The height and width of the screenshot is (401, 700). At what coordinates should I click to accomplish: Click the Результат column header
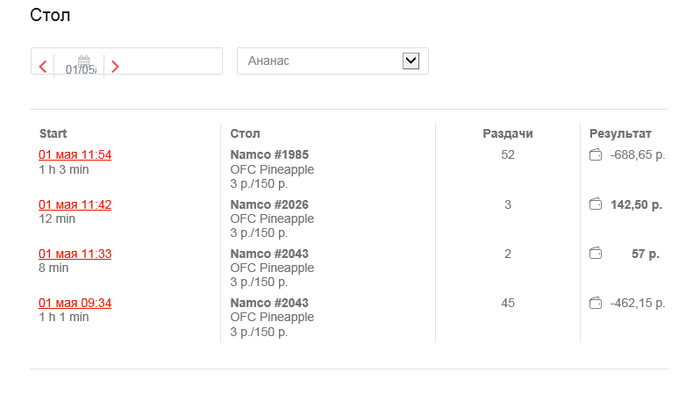(620, 134)
